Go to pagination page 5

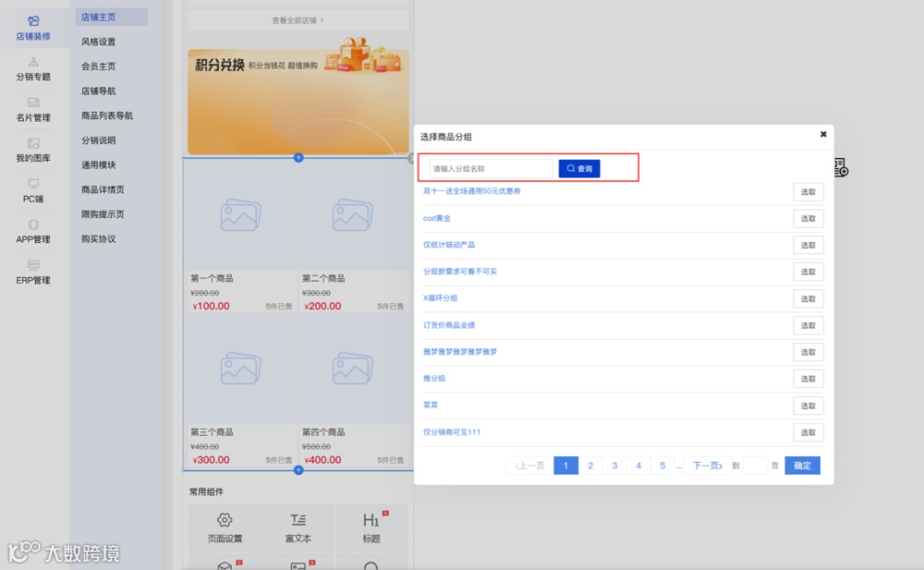(x=662, y=466)
